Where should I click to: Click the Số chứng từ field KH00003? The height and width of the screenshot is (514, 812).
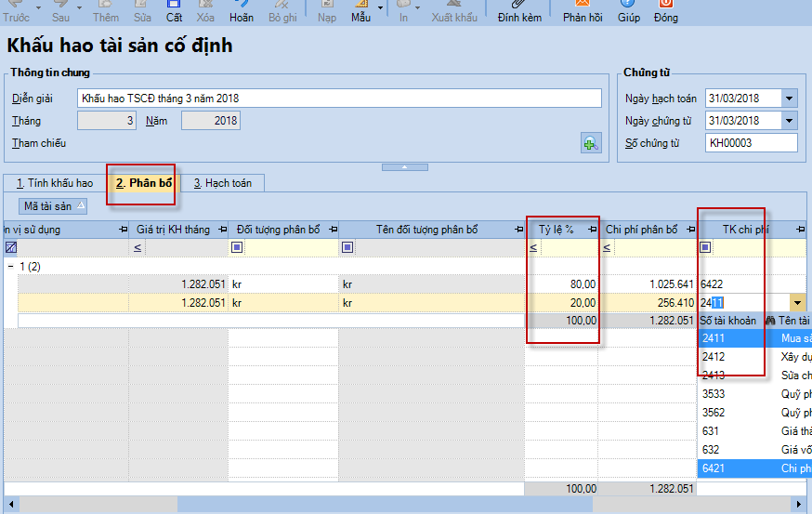tap(751, 143)
